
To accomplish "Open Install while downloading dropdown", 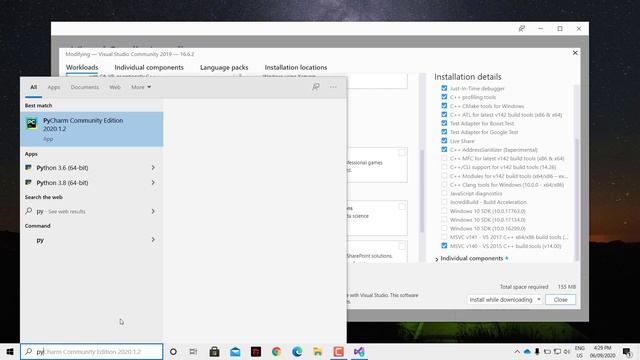I will coord(504,300).
